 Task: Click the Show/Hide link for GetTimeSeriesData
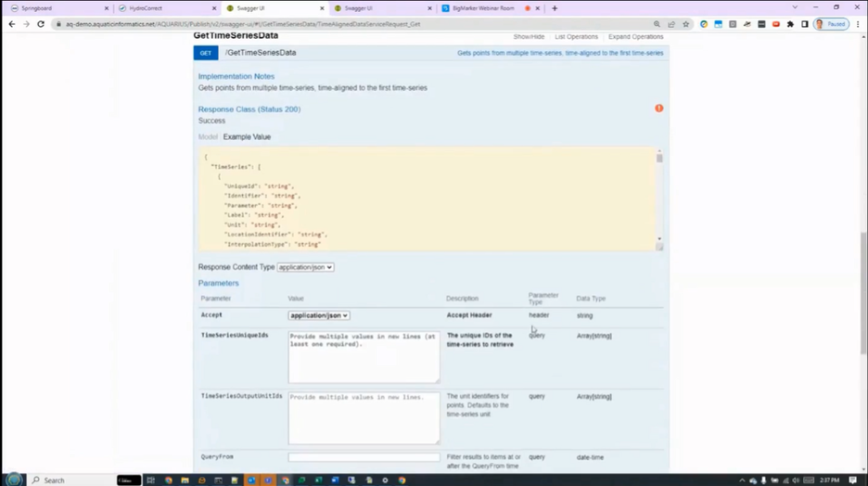tap(529, 36)
